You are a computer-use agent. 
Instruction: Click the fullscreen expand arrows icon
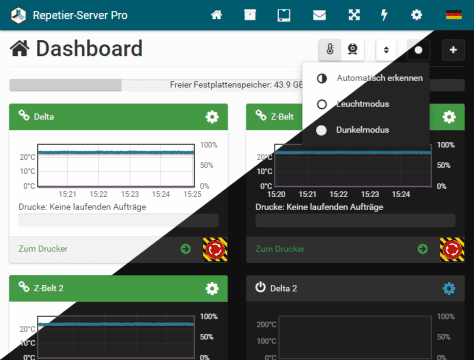pos(354,15)
